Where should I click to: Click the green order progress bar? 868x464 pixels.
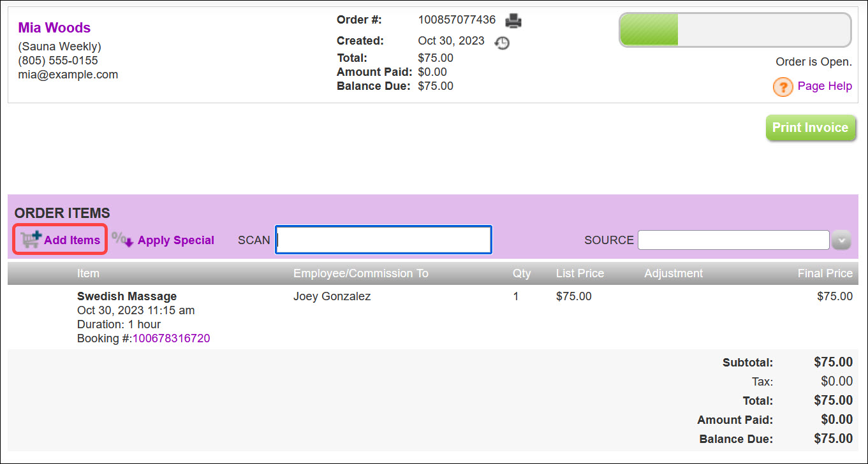tap(648, 29)
